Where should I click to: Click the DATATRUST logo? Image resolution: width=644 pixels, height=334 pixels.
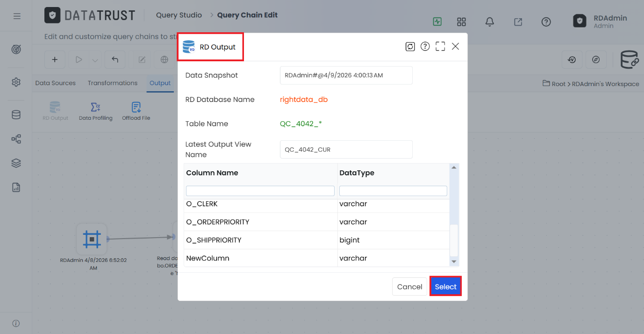click(x=90, y=15)
